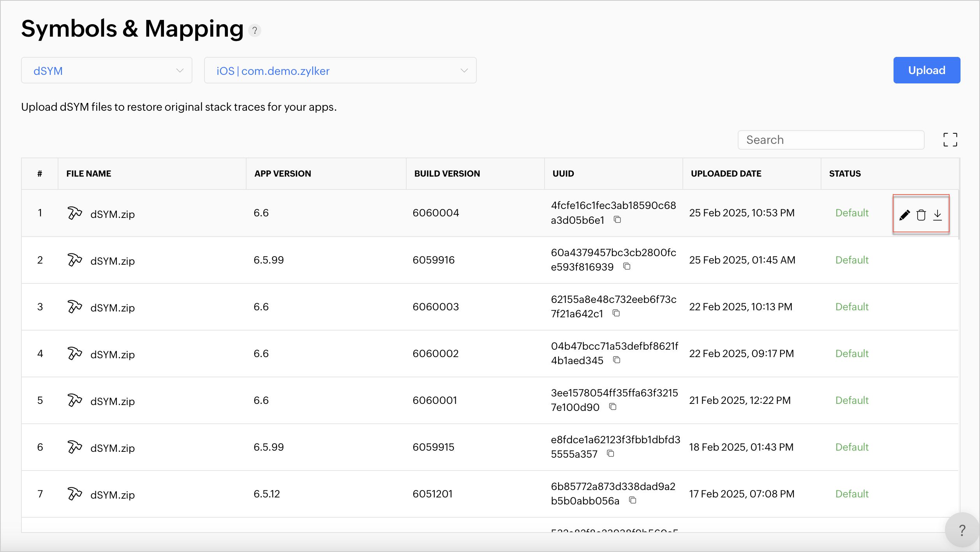Expand table to fullscreen view

[950, 140]
